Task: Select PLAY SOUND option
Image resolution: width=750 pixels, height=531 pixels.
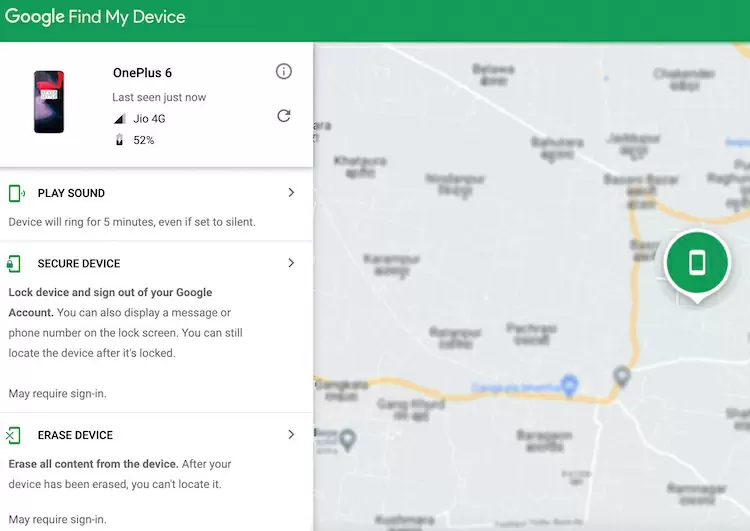Action: [71, 193]
